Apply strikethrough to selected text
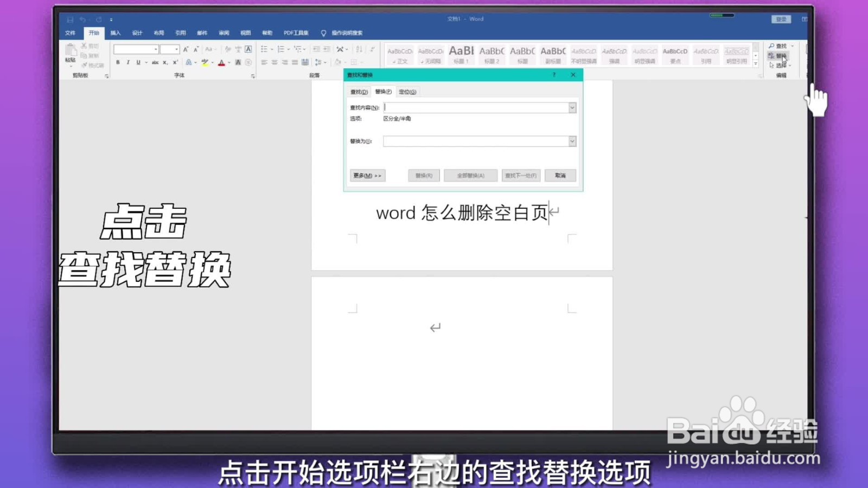 click(156, 62)
